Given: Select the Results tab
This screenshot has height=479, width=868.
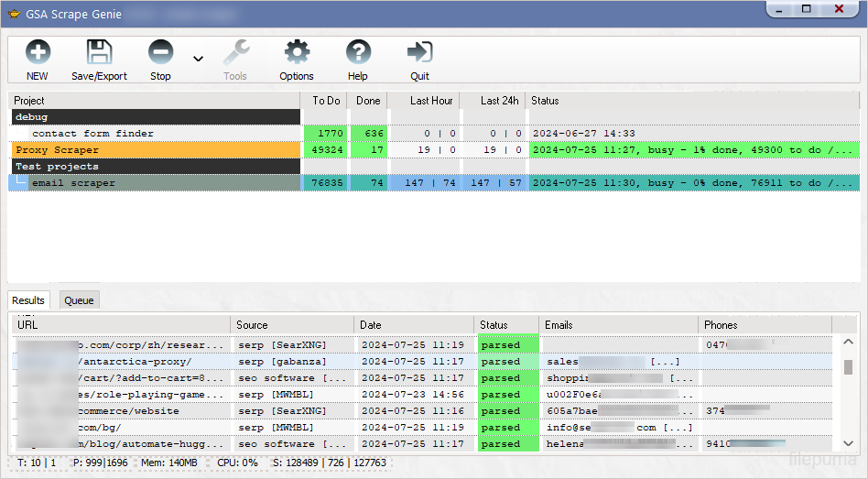Looking at the screenshot, I should (x=28, y=300).
